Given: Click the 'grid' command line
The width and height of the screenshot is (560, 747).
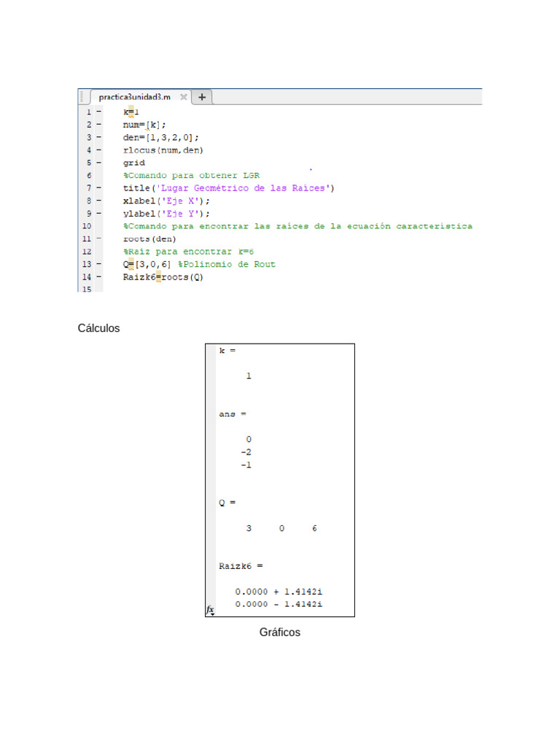Looking at the screenshot, I should pyautogui.click(x=134, y=163).
